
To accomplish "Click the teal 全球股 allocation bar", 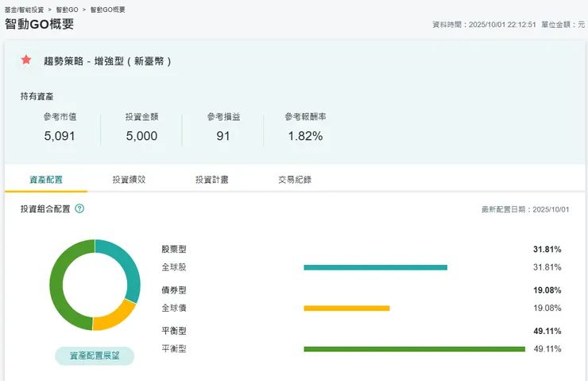I will tap(375, 267).
